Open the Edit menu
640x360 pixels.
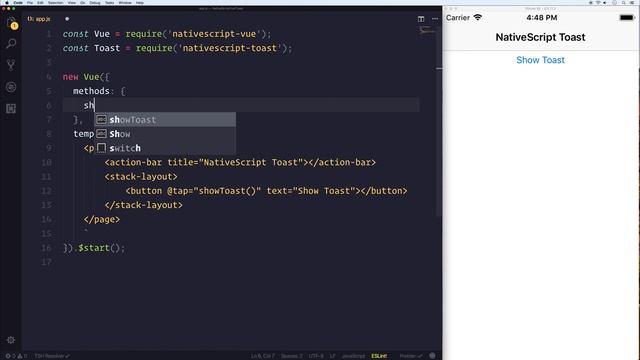(x=40, y=2)
